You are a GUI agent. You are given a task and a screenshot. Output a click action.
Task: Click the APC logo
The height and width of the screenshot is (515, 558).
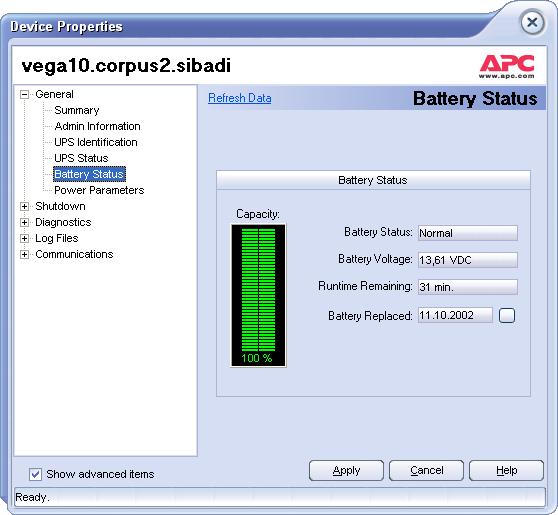pos(507,66)
